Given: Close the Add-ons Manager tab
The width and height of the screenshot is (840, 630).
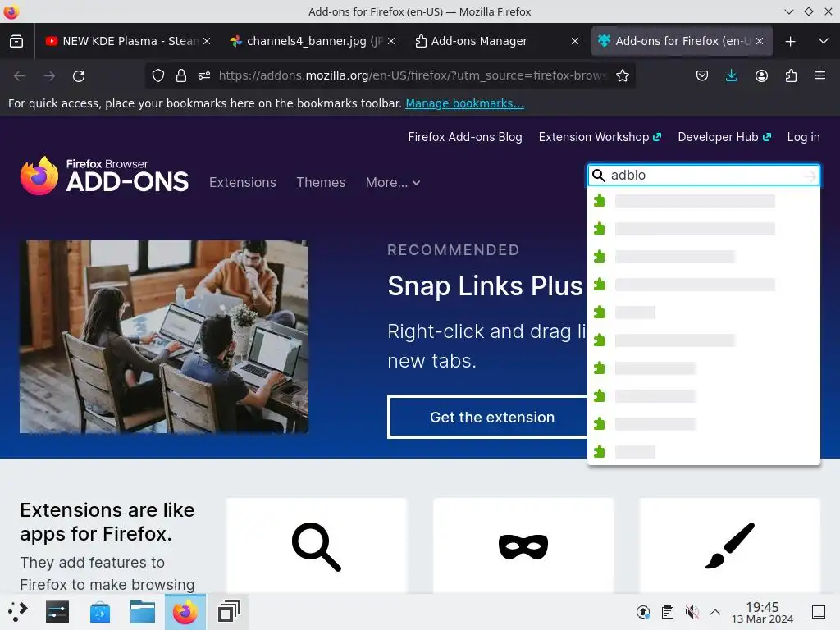Looking at the screenshot, I should pyautogui.click(x=575, y=41).
